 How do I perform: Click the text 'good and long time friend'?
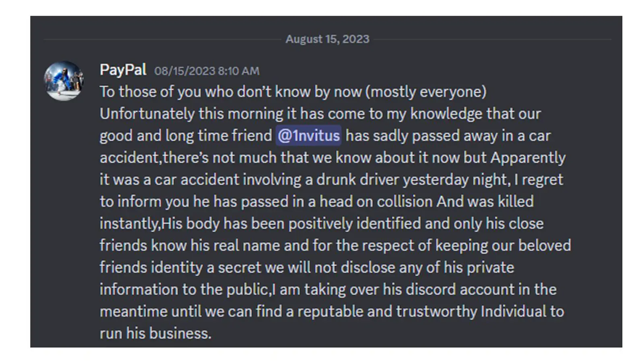click(186, 136)
